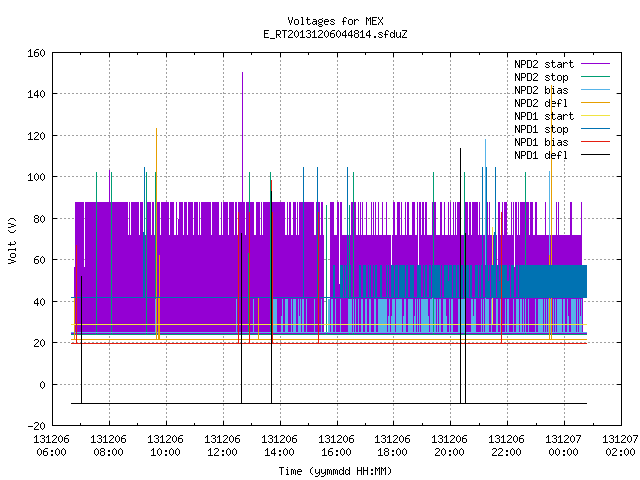Click the 160 tick on voltage axis
This screenshot has height=480, width=640.
[x=36, y=53]
